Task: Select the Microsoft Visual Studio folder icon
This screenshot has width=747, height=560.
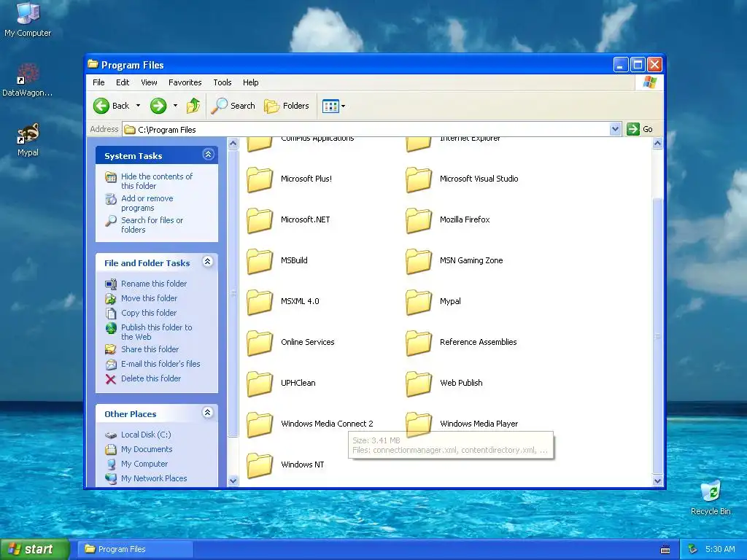Action: pyautogui.click(x=419, y=179)
